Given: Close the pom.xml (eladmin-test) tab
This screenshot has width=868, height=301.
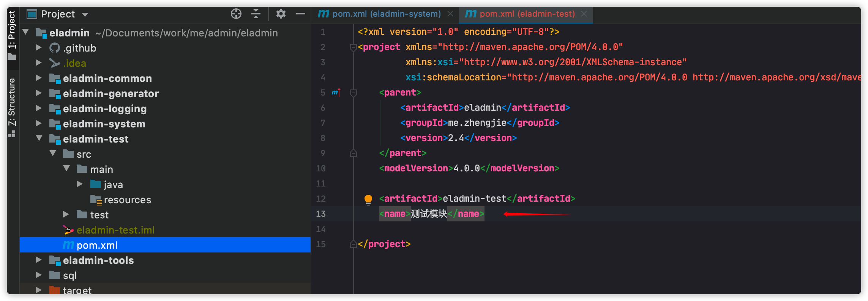Looking at the screenshot, I should [x=584, y=14].
